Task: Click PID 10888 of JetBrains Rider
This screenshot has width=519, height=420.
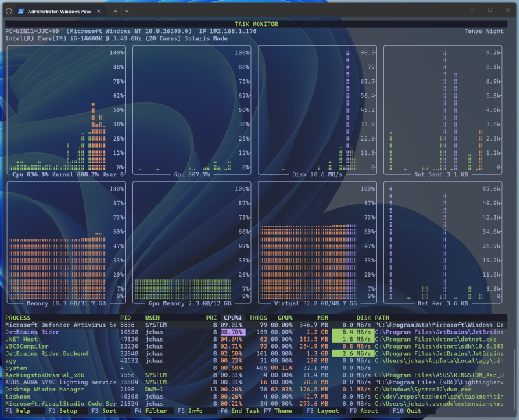Action: [x=129, y=332]
